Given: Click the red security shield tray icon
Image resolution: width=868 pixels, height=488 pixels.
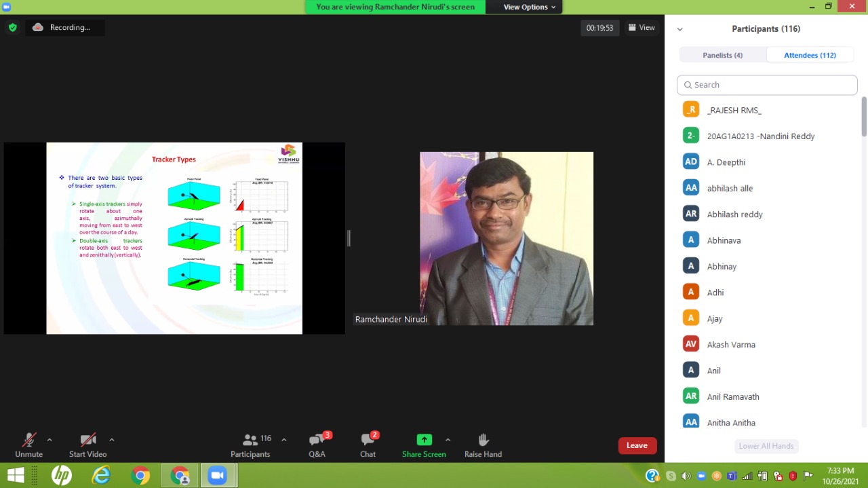Looking at the screenshot, I should (793, 476).
